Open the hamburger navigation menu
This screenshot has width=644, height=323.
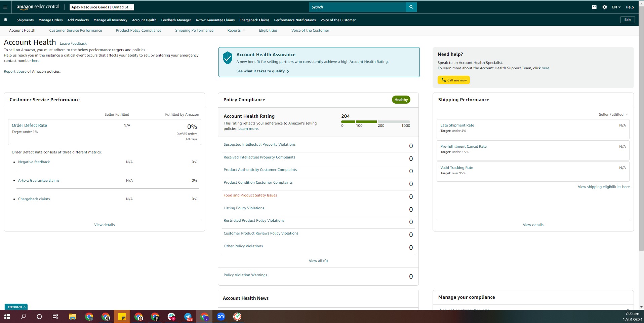[5, 7]
